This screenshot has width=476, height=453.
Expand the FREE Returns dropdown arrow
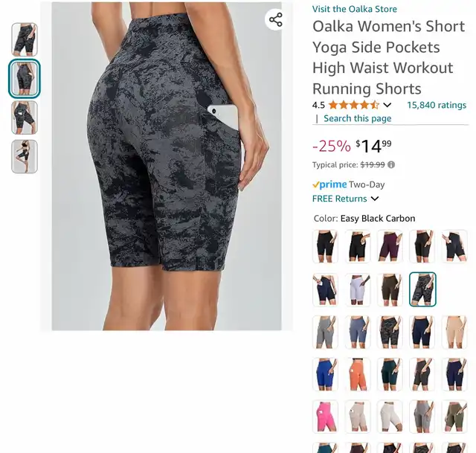click(375, 199)
